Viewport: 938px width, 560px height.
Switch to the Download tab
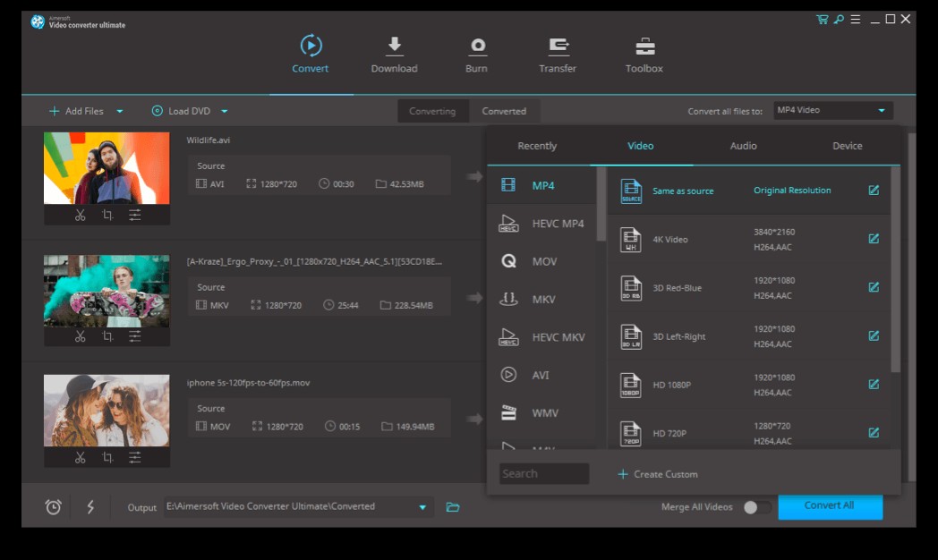[394, 55]
